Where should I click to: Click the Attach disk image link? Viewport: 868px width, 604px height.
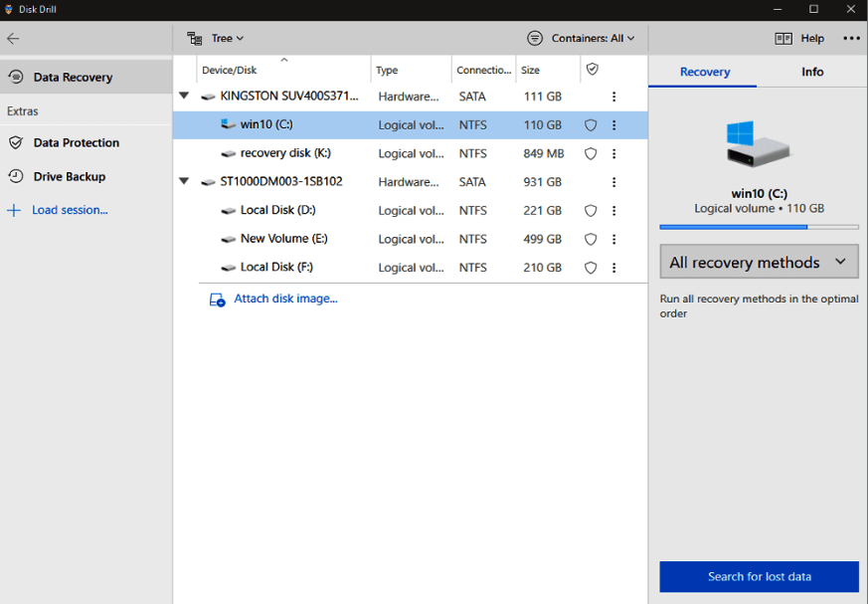click(x=285, y=299)
